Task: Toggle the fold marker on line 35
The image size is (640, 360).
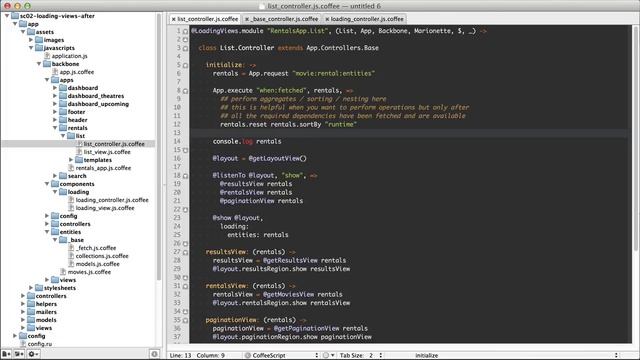Action: click(x=185, y=320)
